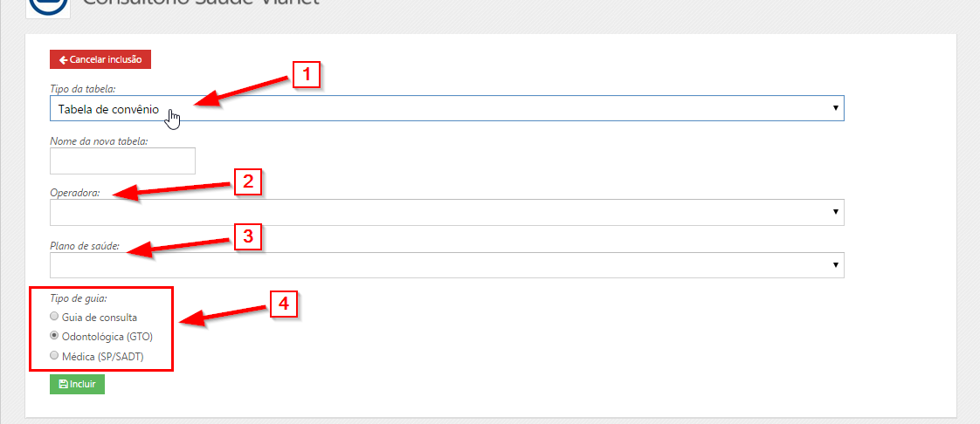Select the Odontológica (GTO) radio button

click(x=55, y=336)
